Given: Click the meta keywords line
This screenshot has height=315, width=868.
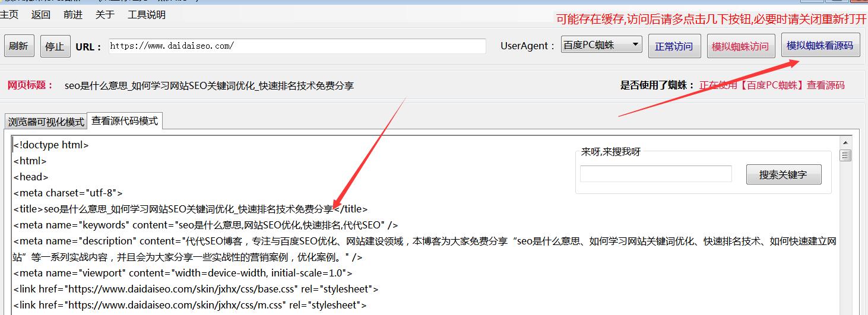Looking at the screenshot, I should (205, 225).
